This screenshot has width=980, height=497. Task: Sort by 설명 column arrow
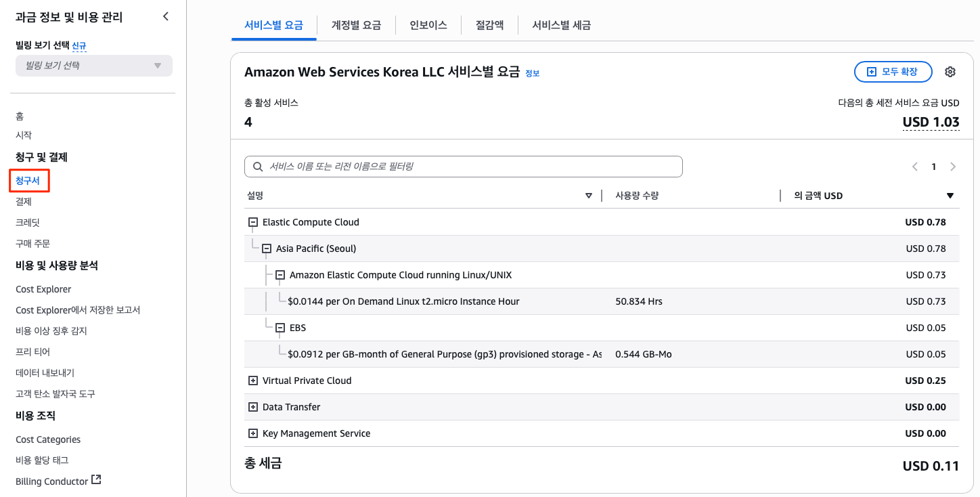(588, 196)
